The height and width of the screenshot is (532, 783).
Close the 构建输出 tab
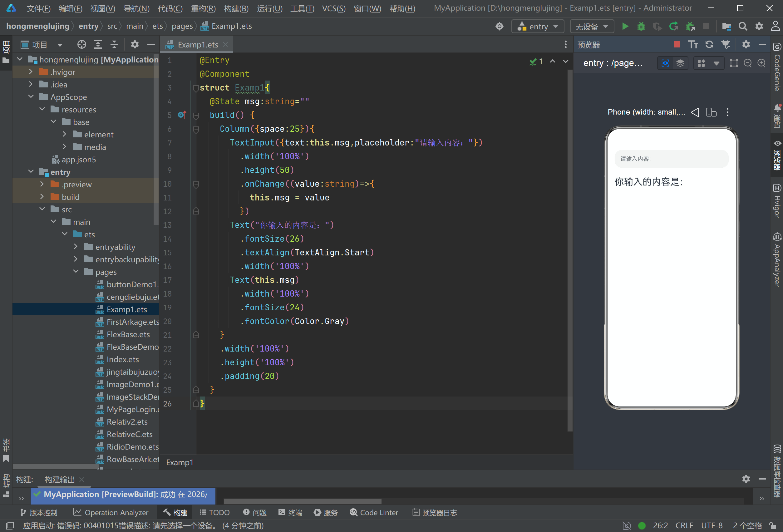click(81, 479)
